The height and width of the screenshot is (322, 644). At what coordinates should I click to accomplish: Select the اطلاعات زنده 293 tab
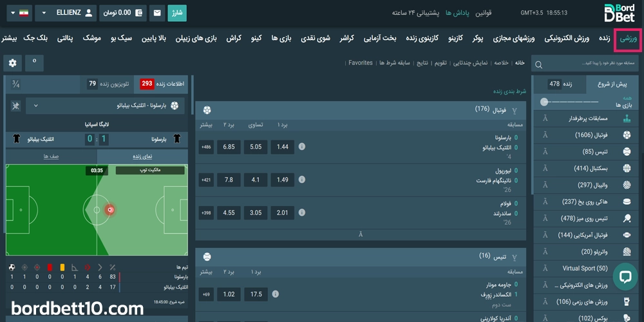pos(162,84)
